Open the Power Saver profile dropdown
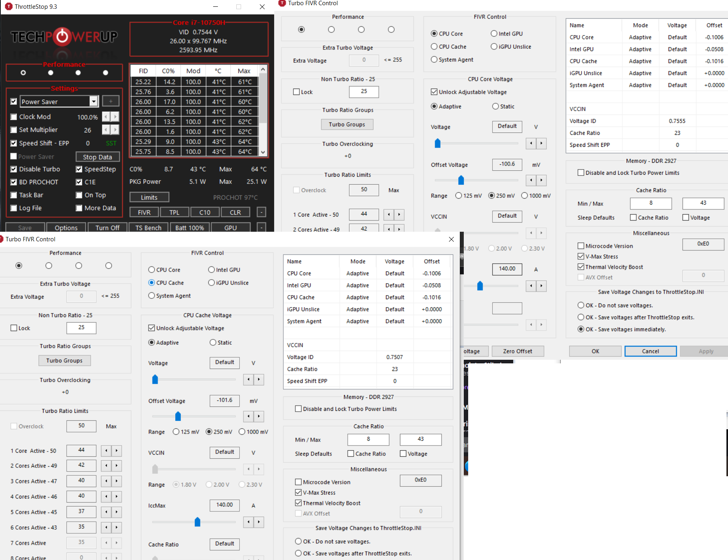Screen dimensions: 728x560 pyautogui.click(x=93, y=101)
